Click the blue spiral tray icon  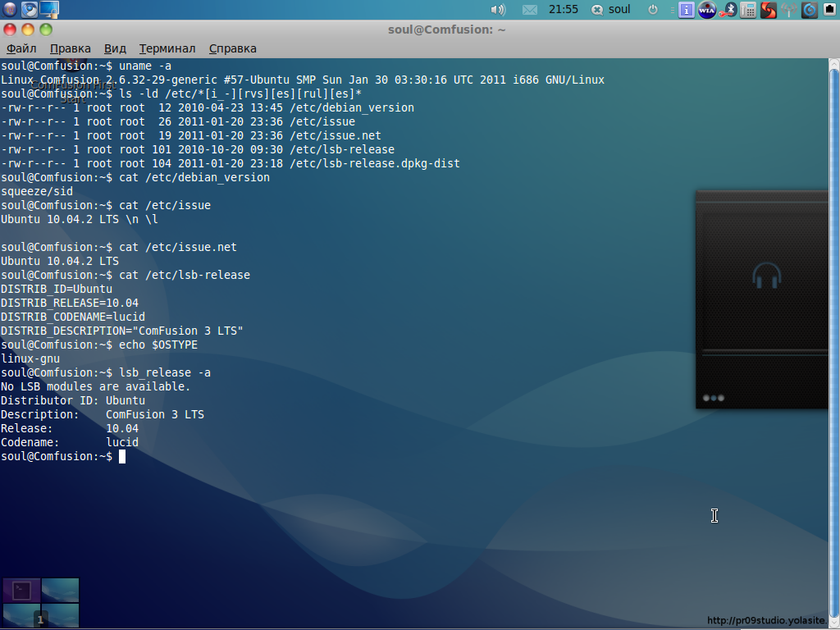tap(810, 10)
